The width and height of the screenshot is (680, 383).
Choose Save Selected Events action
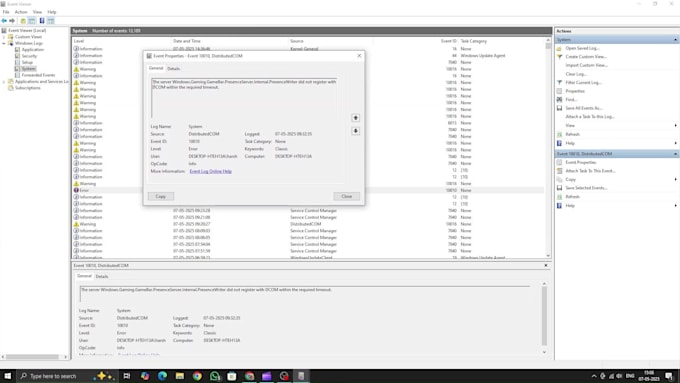[586, 188]
